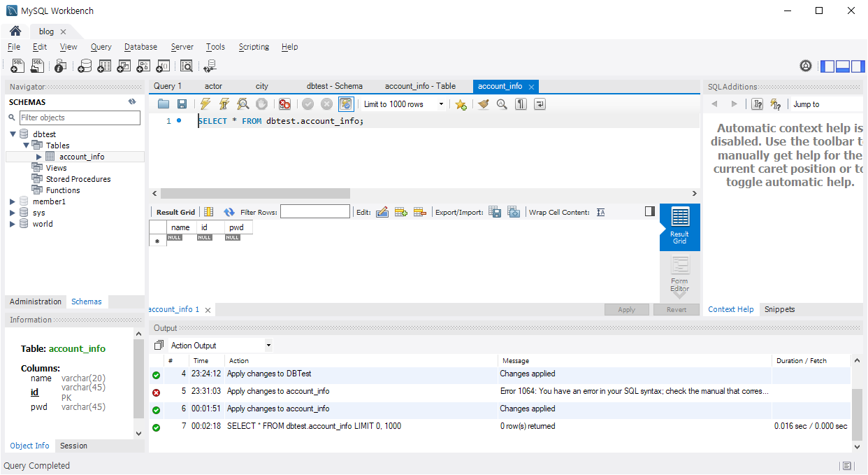
Task: Commit the current transaction
Action: [x=308, y=104]
